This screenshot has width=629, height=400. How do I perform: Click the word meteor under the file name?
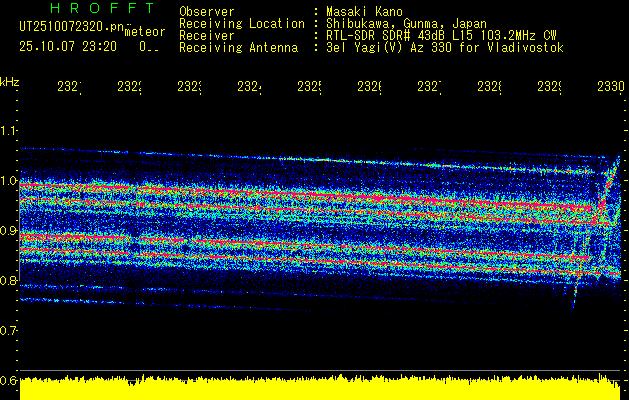pyautogui.click(x=144, y=31)
